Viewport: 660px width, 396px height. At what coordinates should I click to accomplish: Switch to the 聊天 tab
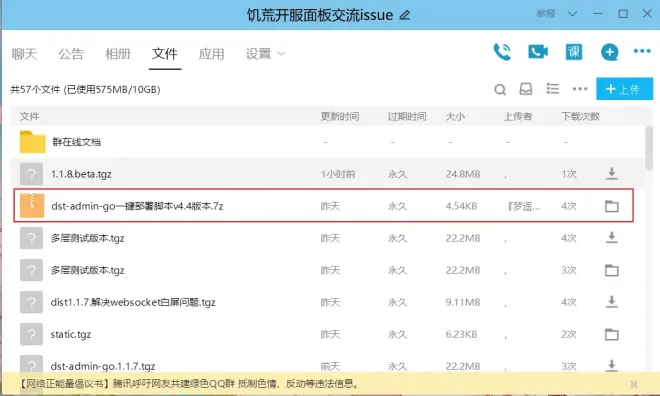coord(24,54)
